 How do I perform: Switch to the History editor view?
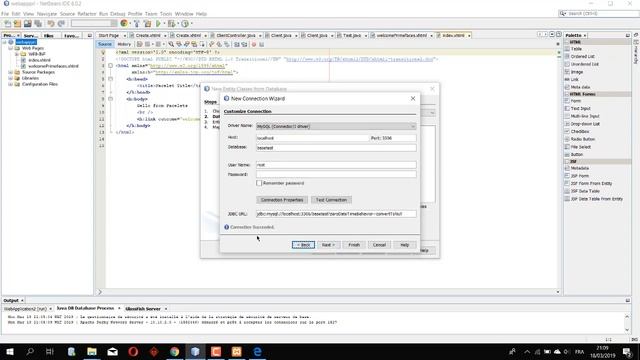pos(124,44)
